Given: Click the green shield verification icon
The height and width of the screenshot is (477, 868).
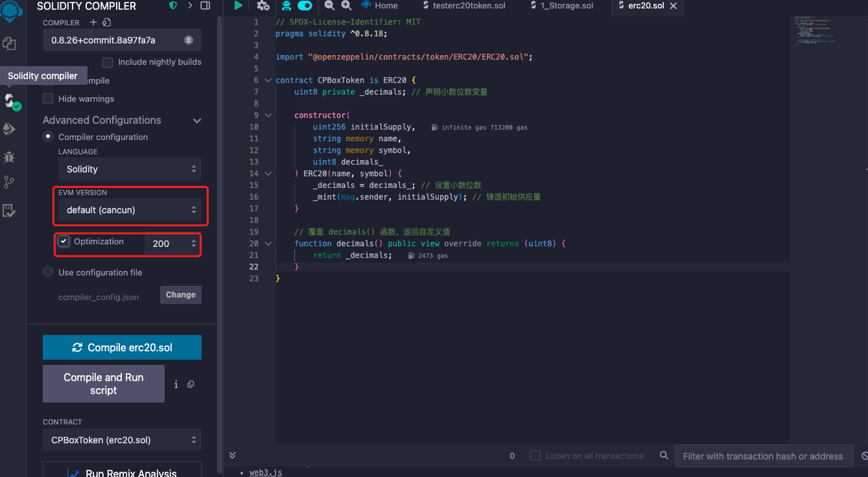Looking at the screenshot, I should point(173,5).
